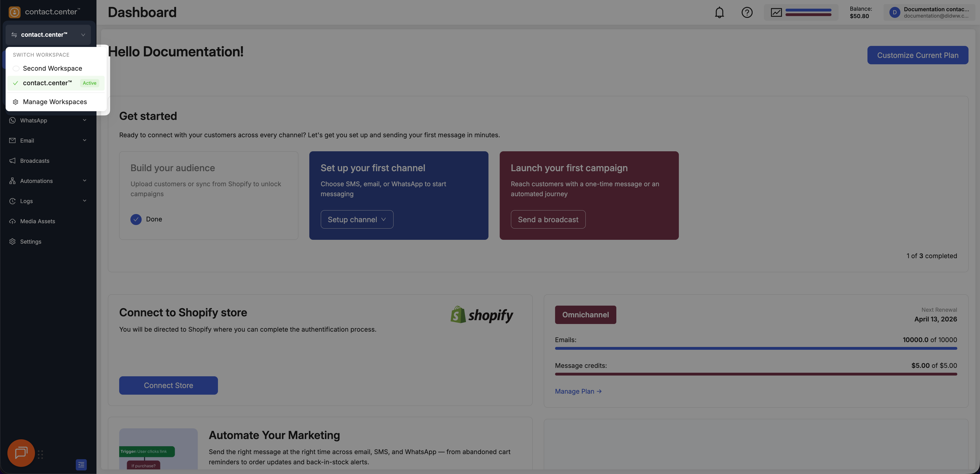Click the Done checkmark on Build your audience
This screenshot has height=474, width=980.
tap(136, 219)
